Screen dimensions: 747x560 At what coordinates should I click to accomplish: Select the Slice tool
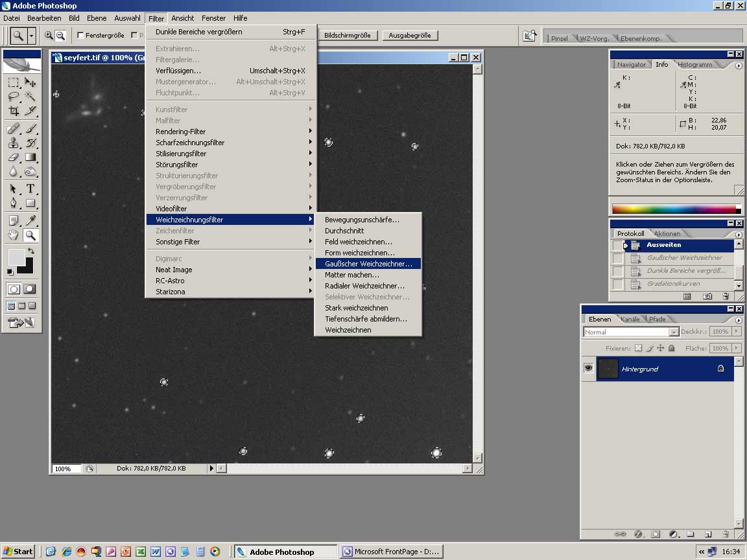(x=30, y=111)
